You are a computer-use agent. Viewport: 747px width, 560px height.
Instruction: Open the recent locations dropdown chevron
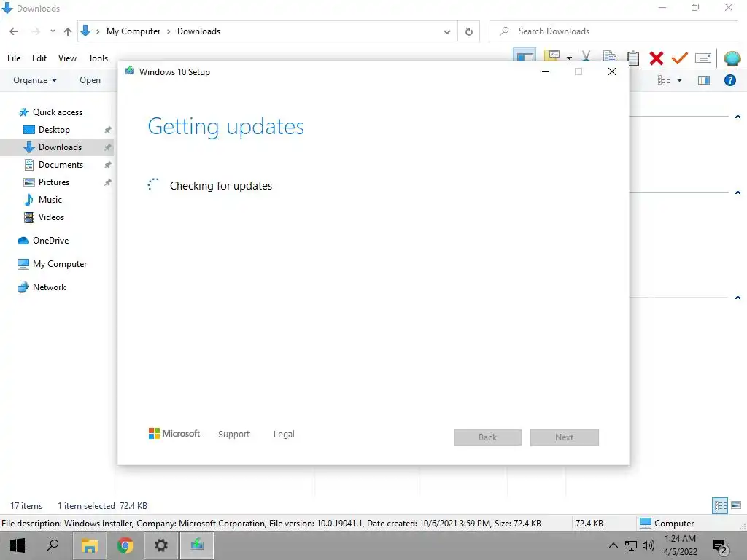tap(53, 31)
